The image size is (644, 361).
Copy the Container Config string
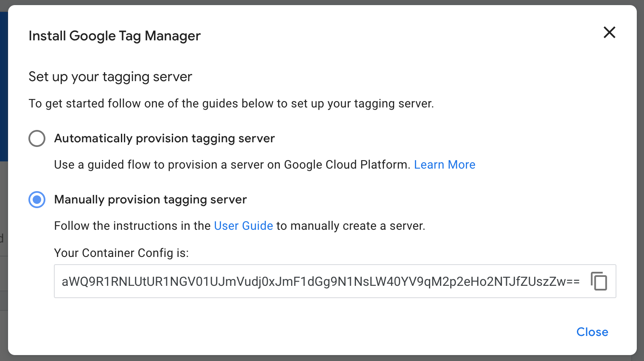pos(599,281)
